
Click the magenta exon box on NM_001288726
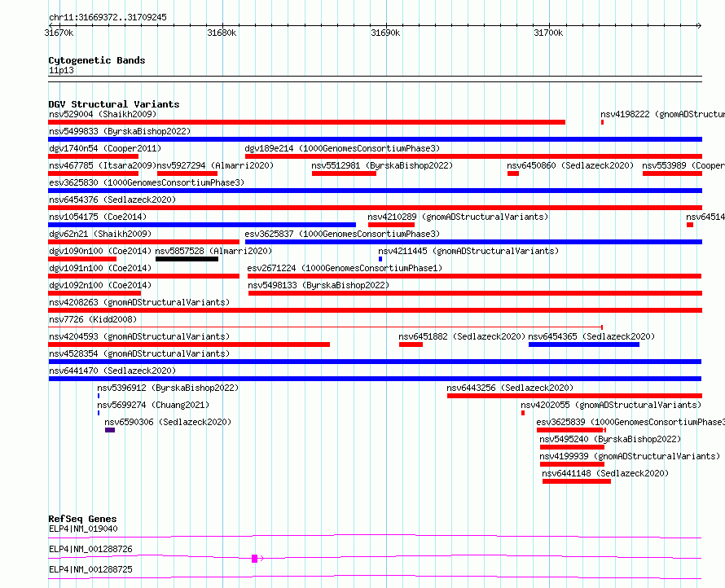(x=254, y=559)
